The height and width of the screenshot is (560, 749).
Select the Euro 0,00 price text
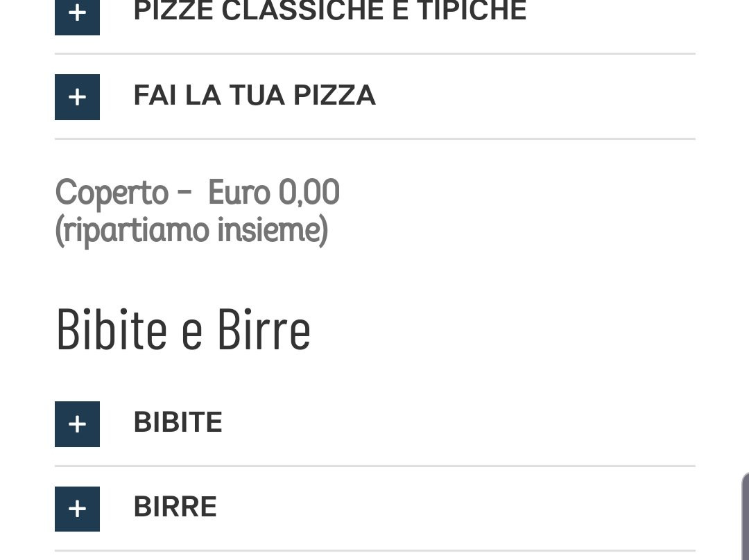point(273,193)
